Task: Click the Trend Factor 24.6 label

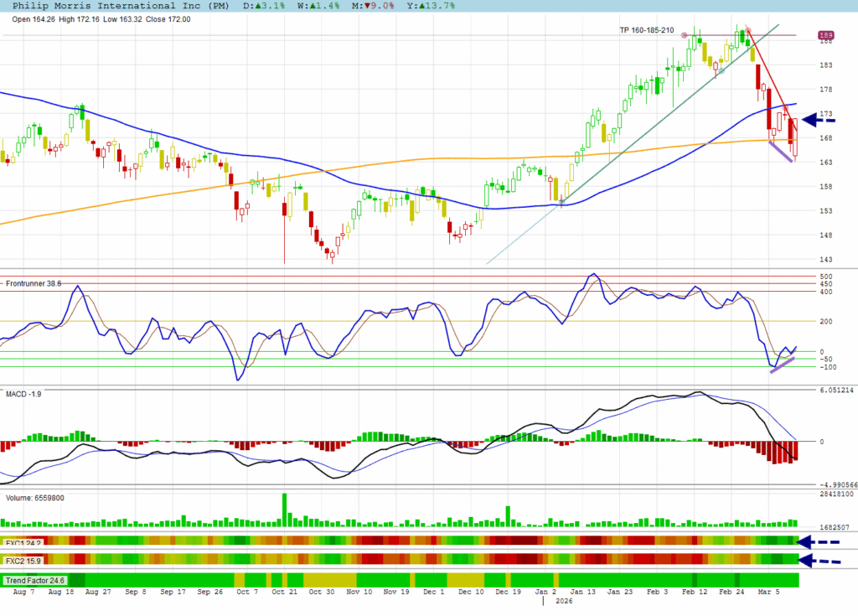Action: (x=34, y=580)
